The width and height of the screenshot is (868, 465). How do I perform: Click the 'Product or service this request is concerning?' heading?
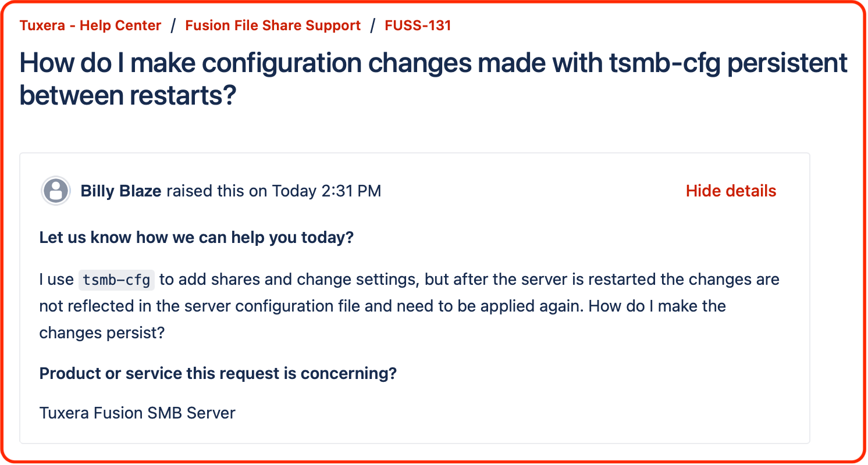[218, 373]
